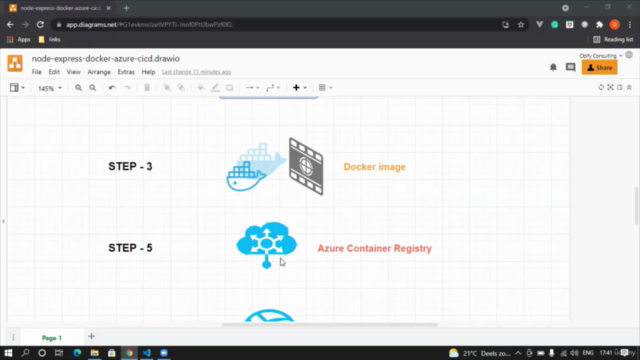
Task: Click the diagram file name title
Action: 106,59
